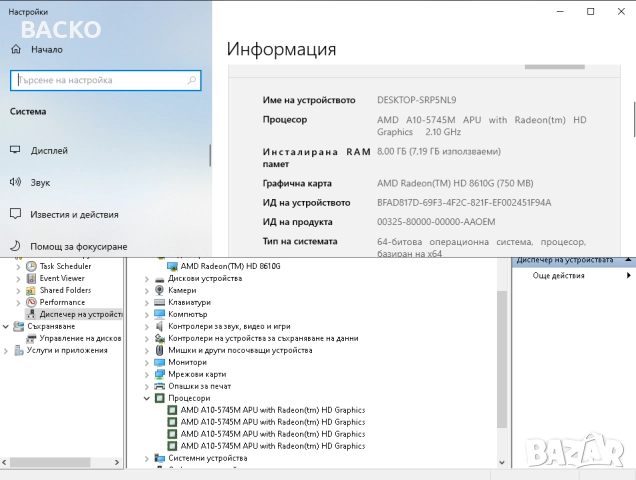Open the Звук speaker icon

click(x=15, y=182)
